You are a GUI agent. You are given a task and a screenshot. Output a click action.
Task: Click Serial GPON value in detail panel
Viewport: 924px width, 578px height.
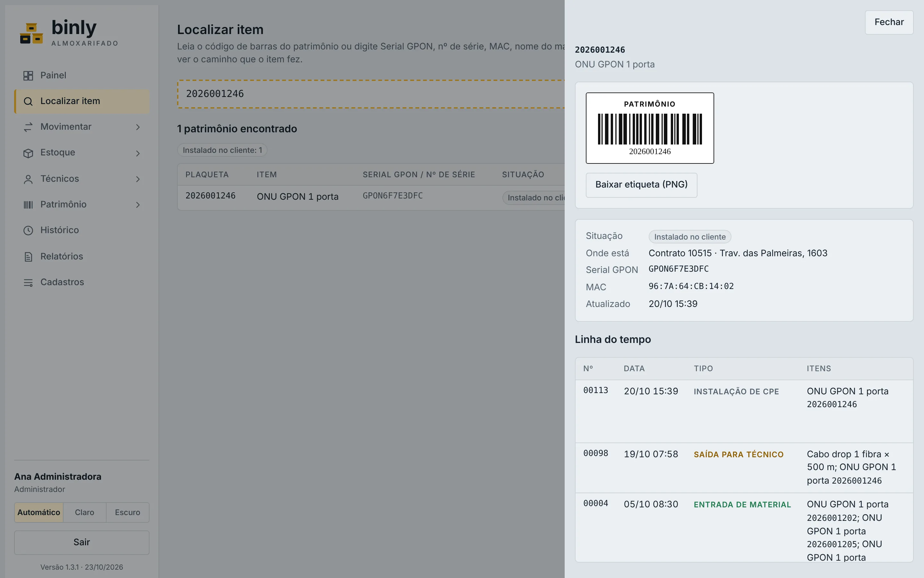(x=679, y=269)
